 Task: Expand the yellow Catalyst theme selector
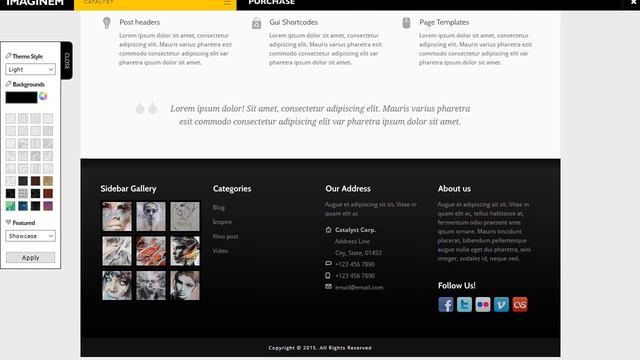155,4
